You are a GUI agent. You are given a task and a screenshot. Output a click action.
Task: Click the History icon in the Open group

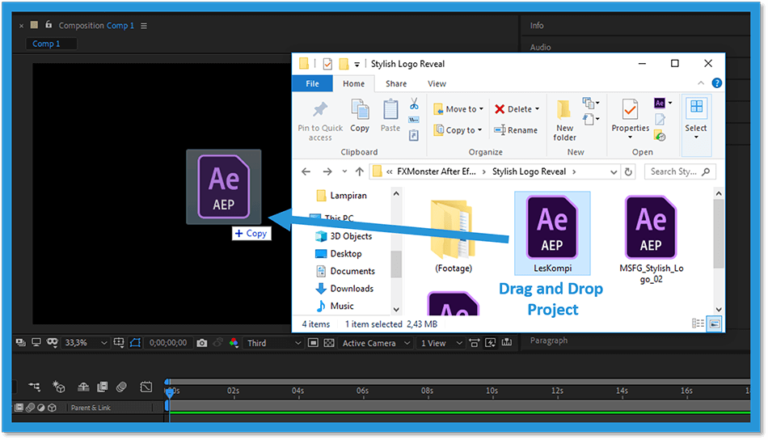coord(660,136)
